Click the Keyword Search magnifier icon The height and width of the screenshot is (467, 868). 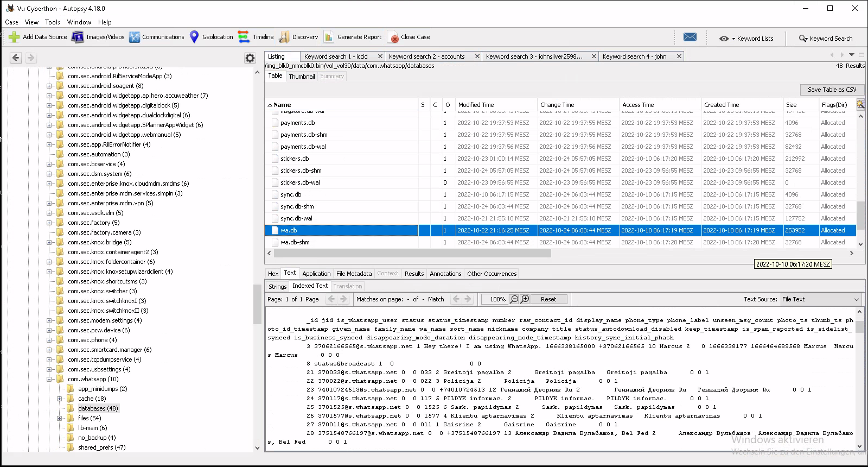coord(803,39)
